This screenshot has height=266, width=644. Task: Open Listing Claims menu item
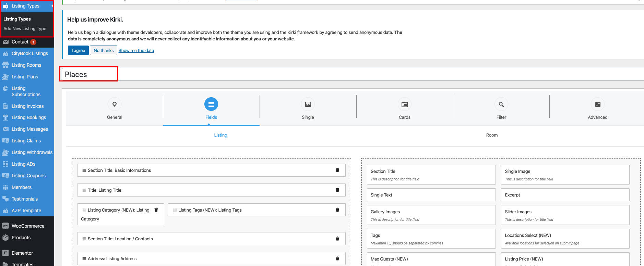tap(27, 141)
